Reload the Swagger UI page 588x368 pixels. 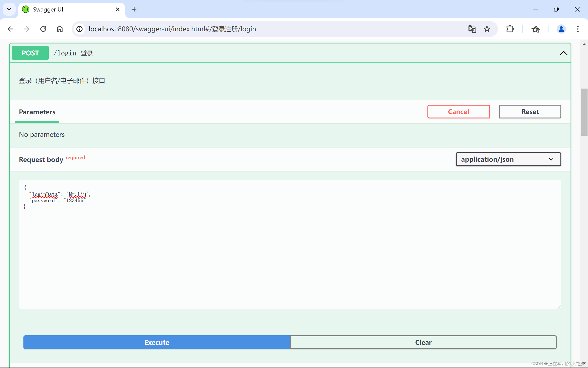(x=43, y=29)
